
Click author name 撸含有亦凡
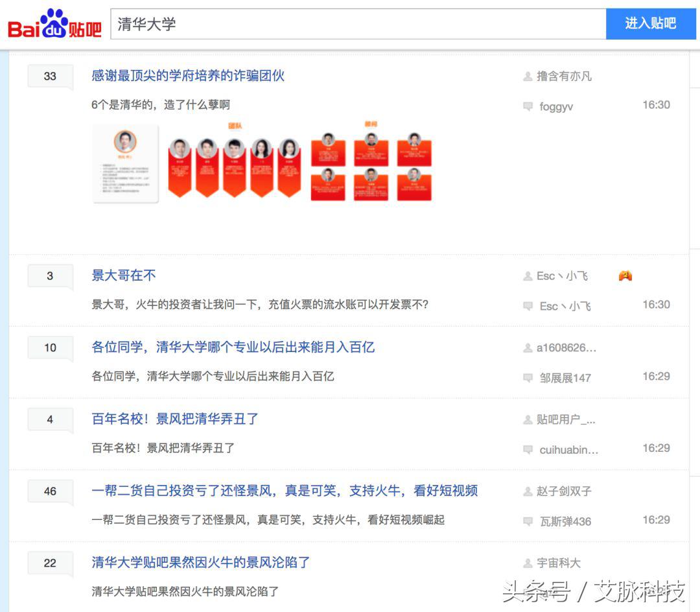(x=564, y=76)
